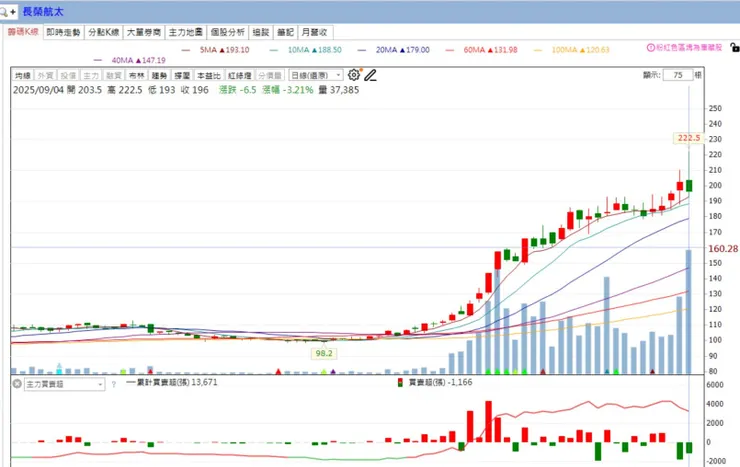Open the 日線(還原) period dropdown
This screenshot has width=740, height=467.
[x=315, y=75]
